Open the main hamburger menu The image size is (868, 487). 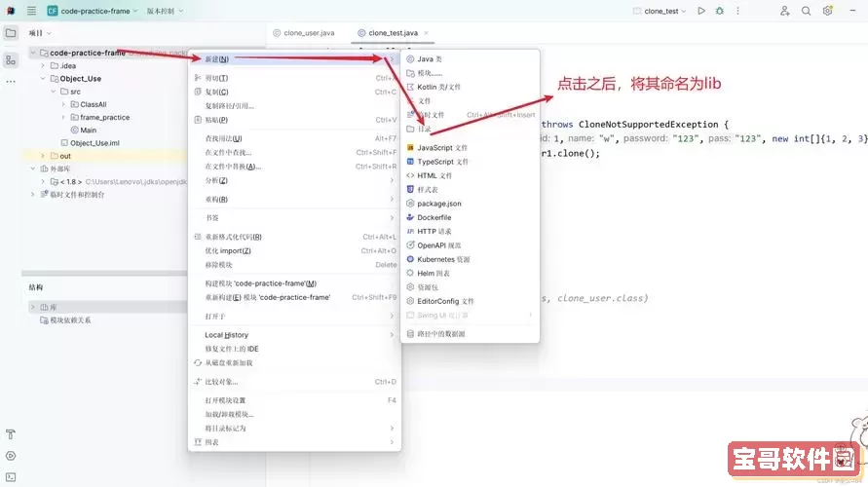[x=31, y=11]
